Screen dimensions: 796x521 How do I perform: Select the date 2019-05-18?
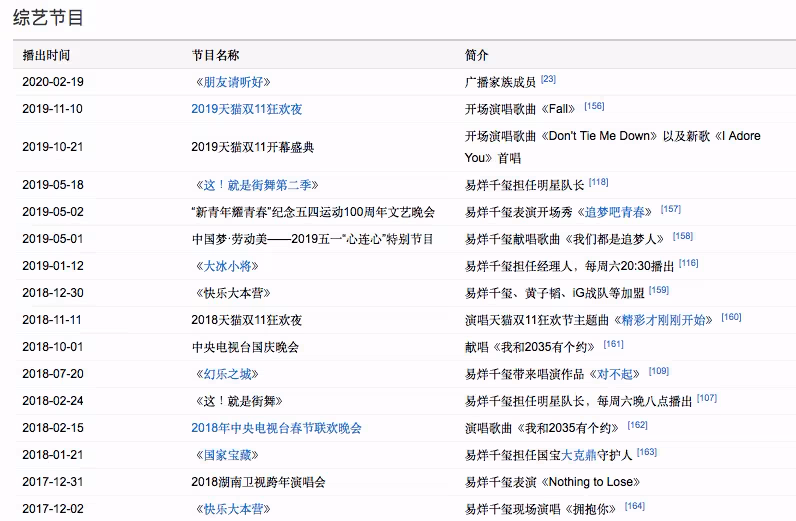point(53,185)
